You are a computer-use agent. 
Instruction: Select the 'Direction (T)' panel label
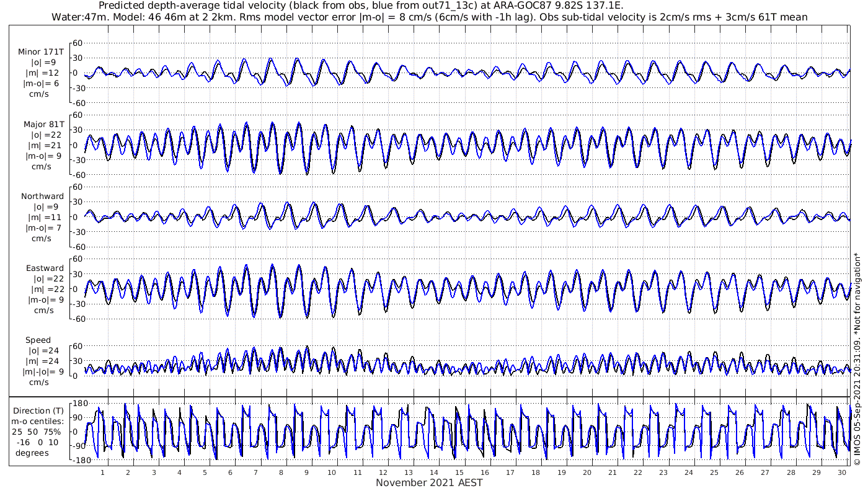coord(40,410)
